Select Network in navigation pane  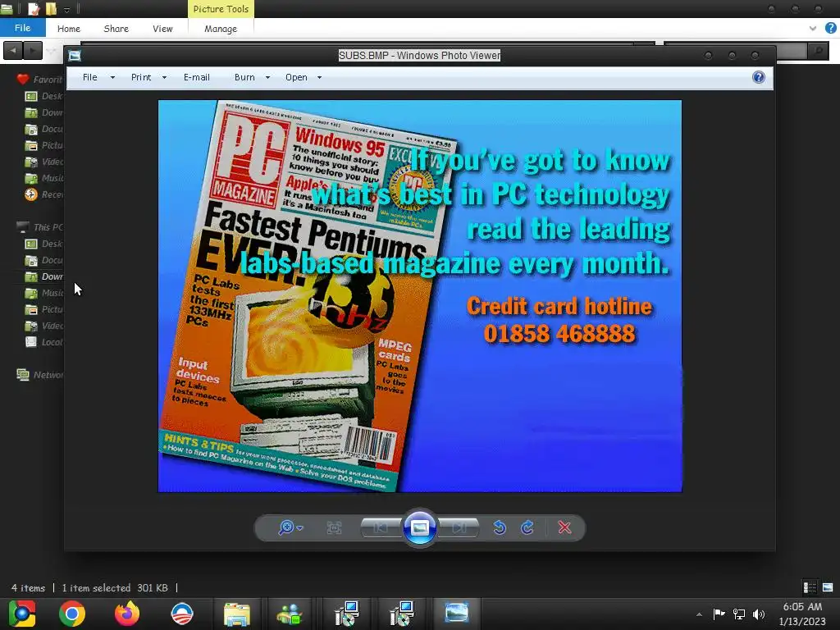[x=40, y=374]
